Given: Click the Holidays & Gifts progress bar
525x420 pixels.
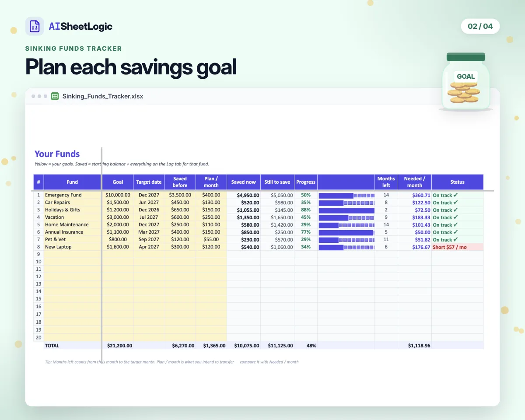Looking at the screenshot, I should coord(346,210).
